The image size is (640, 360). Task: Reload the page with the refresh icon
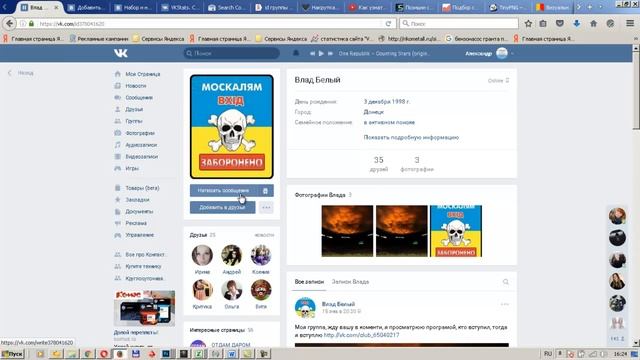[x=388, y=24]
